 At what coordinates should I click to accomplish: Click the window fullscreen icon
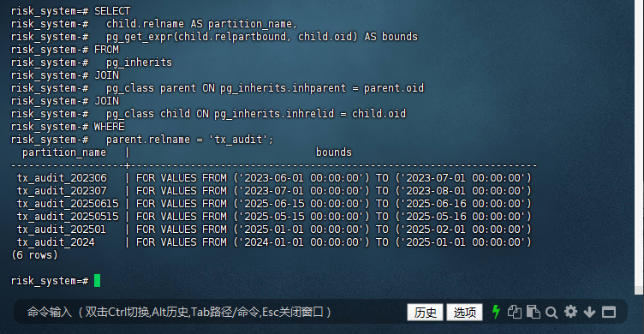click(x=609, y=313)
